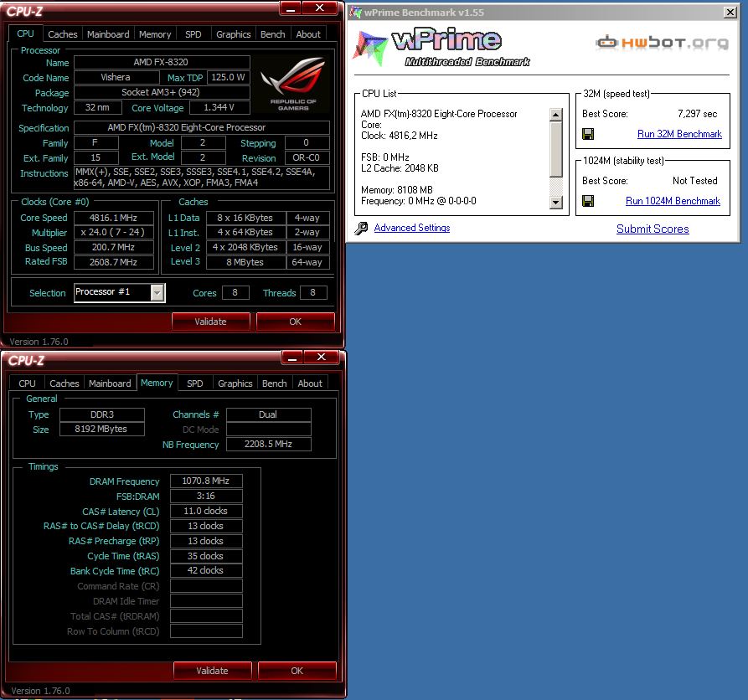The height and width of the screenshot is (700, 748).
Task: Click the Rated FSB value 2608.7 MHz
Action: [x=114, y=262]
